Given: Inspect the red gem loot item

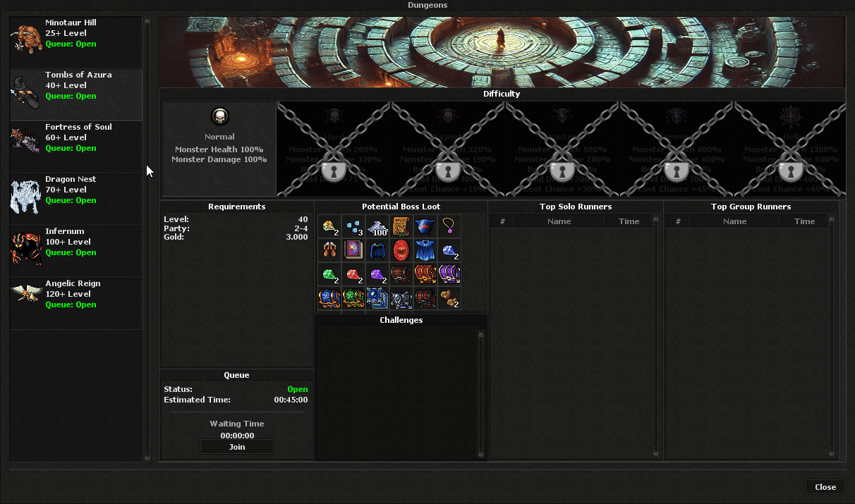Looking at the screenshot, I should 353,275.
